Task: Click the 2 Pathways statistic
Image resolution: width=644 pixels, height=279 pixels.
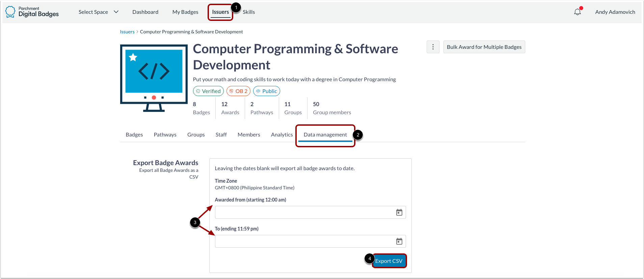Action: pos(262,108)
